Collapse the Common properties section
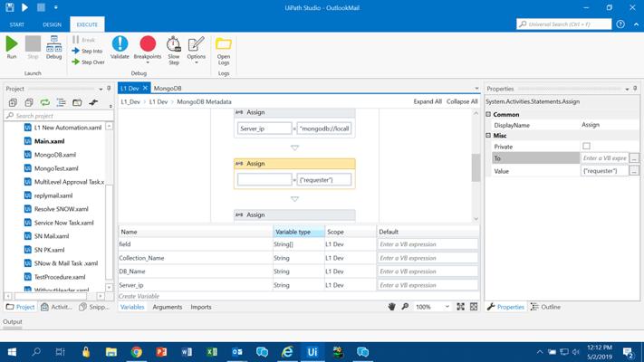The height and width of the screenshot is (362, 644). click(x=488, y=115)
